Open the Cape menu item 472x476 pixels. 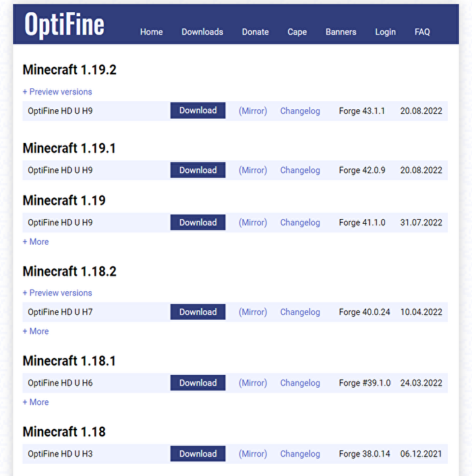(x=297, y=32)
